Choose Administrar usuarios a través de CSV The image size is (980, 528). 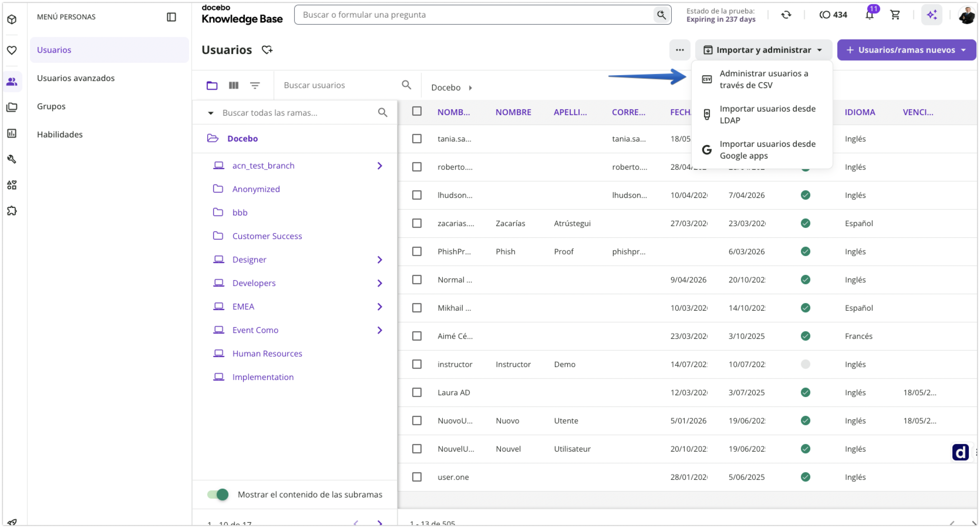coord(762,79)
